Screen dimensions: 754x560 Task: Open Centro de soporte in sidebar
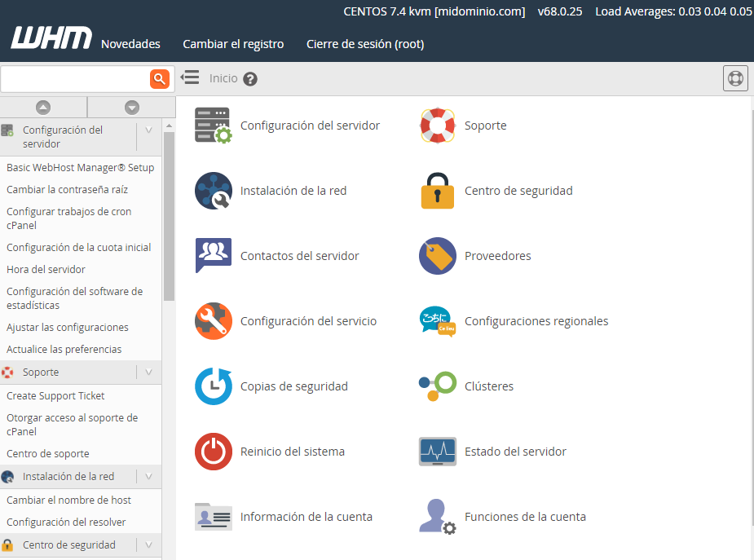click(48, 454)
